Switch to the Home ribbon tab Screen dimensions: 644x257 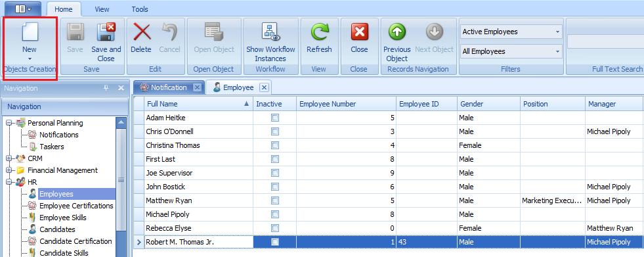pos(64,9)
